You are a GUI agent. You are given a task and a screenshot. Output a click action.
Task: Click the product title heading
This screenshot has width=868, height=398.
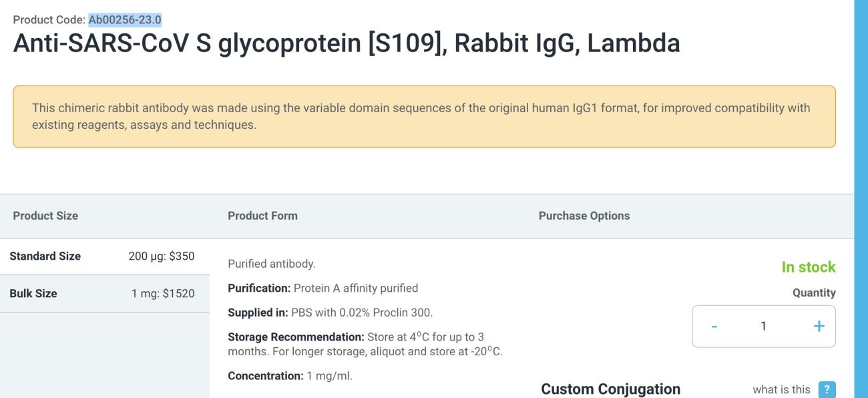click(x=347, y=44)
